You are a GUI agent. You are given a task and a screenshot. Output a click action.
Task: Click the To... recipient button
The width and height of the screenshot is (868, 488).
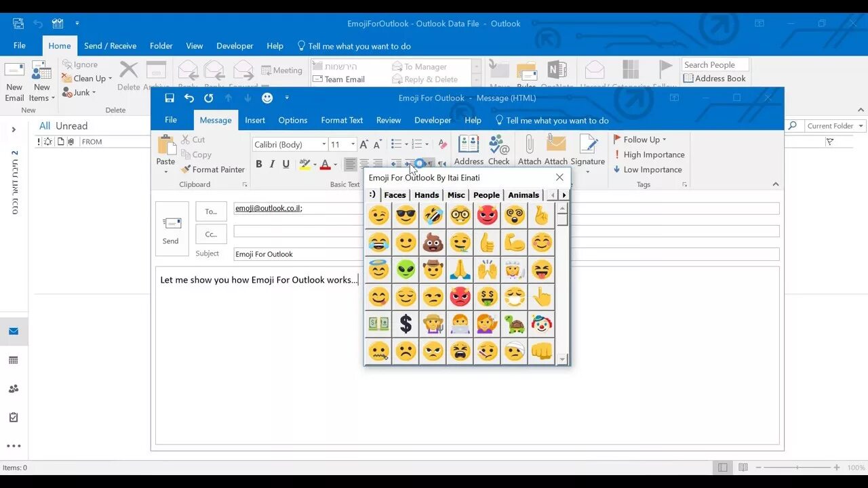(x=211, y=211)
